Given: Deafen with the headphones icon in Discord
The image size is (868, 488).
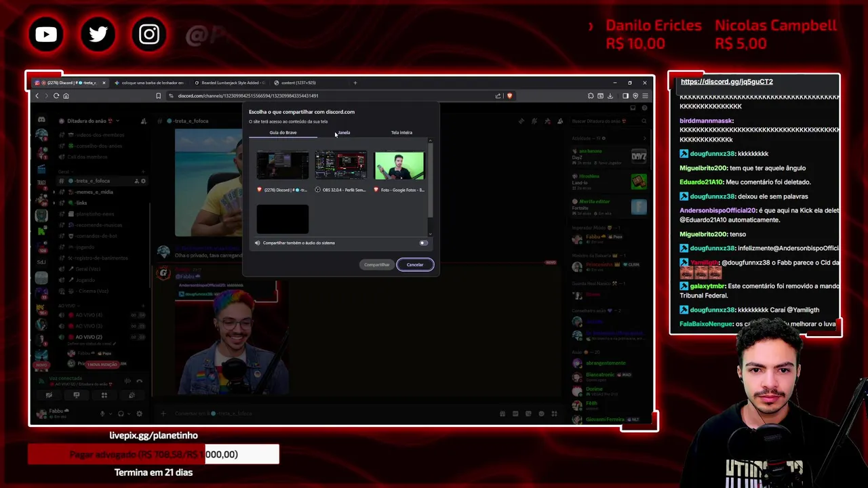Looking at the screenshot, I should pyautogui.click(x=121, y=413).
